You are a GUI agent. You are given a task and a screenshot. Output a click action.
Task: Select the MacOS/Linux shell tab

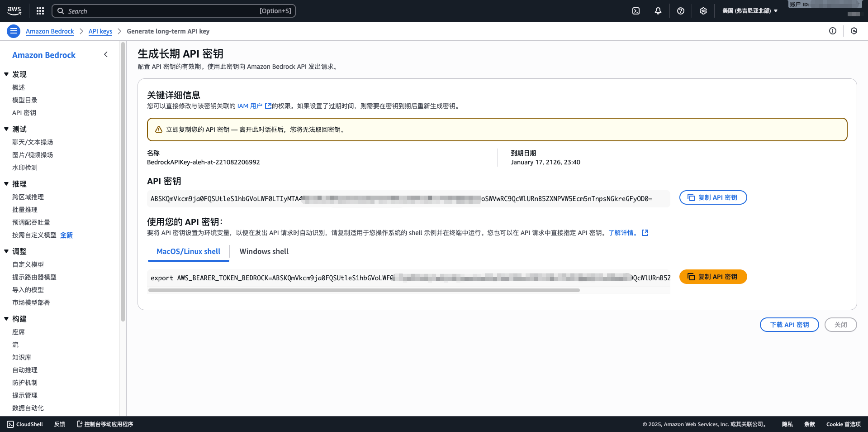coord(188,251)
